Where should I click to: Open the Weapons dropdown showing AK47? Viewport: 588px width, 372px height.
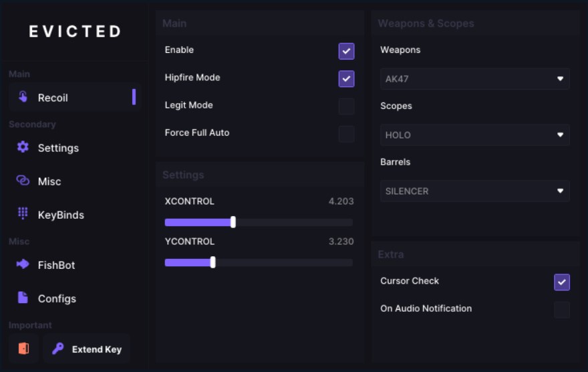tap(474, 79)
